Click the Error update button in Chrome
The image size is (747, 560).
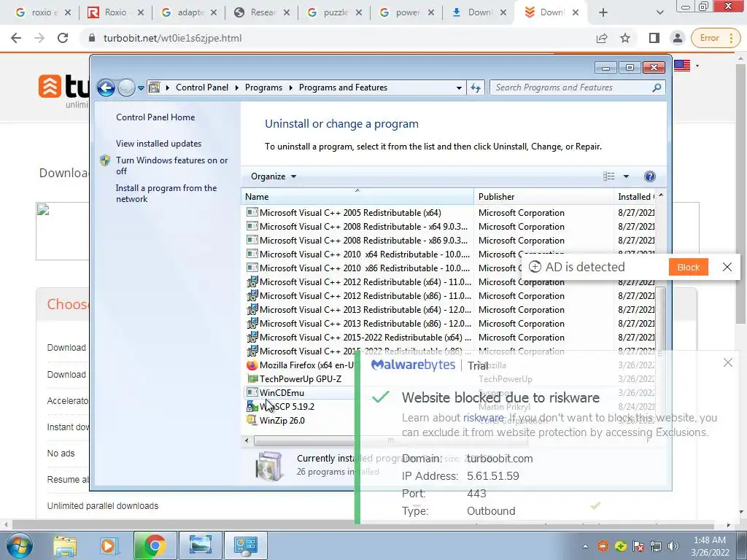click(715, 38)
